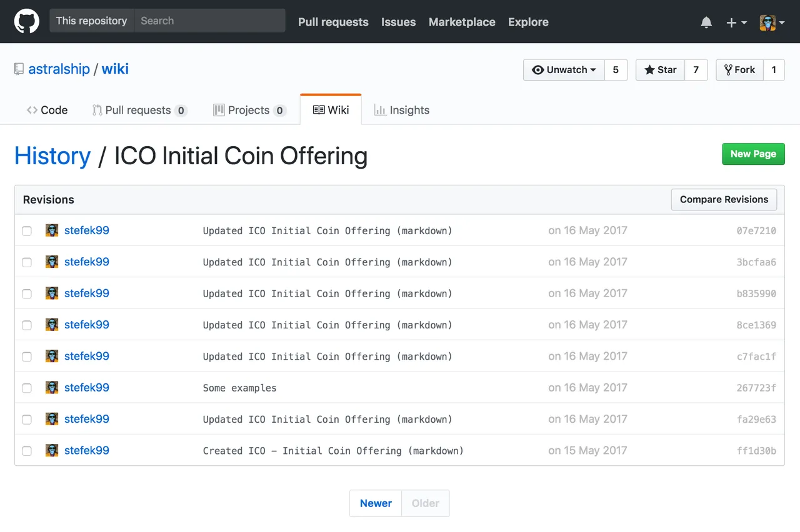Open the astralship owner link
800x532 pixels.
59,69
